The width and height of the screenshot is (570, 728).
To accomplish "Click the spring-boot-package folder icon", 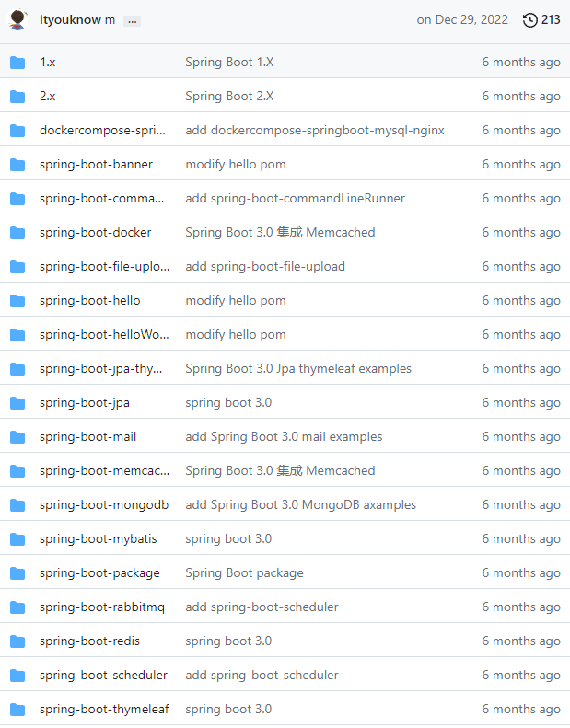I will [17, 573].
